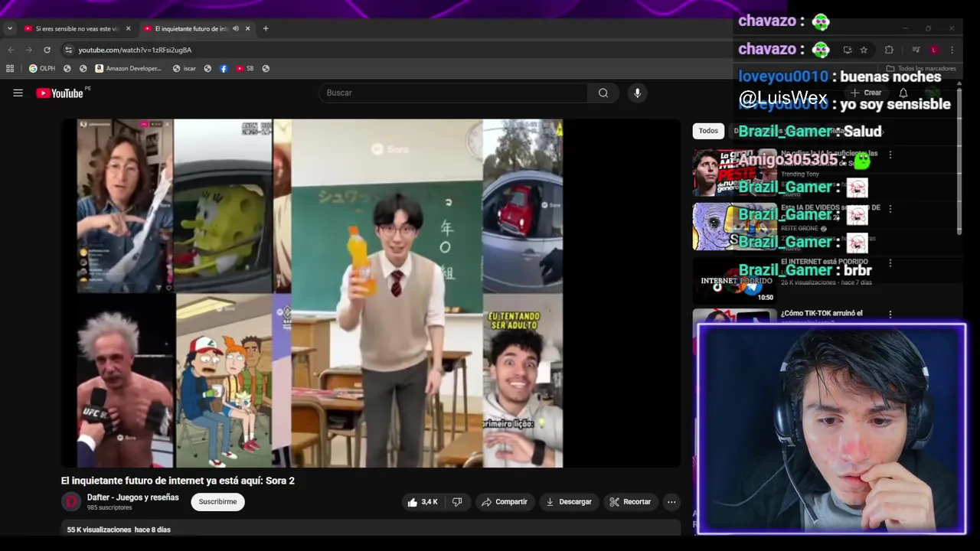Open the YouTube guide hamburger menu
The height and width of the screenshot is (551, 980).
pyautogui.click(x=18, y=93)
